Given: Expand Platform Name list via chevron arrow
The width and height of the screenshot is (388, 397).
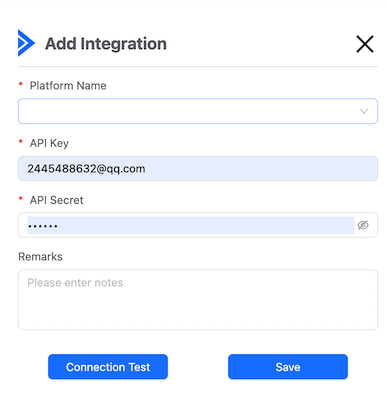Looking at the screenshot, I should (x=364, y=111).
